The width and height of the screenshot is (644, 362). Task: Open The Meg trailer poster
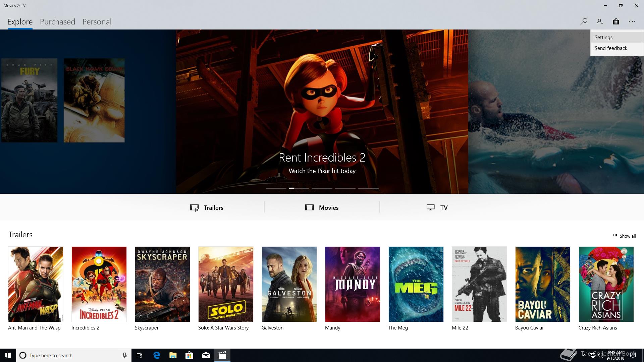[x=416, y=284]
